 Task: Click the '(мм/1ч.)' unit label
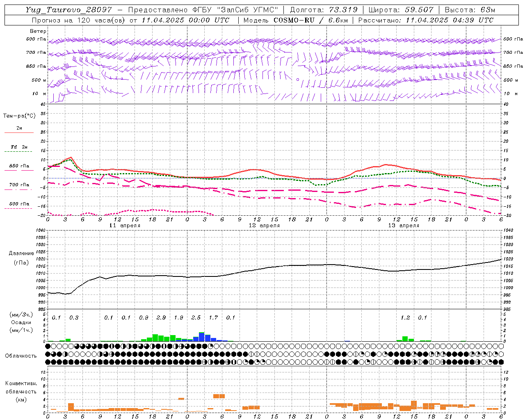coord(21,330)
